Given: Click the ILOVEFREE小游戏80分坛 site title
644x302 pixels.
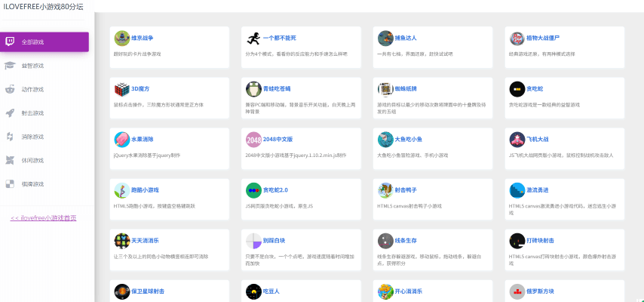Looking at the screenshot, I should click(43, 7).
